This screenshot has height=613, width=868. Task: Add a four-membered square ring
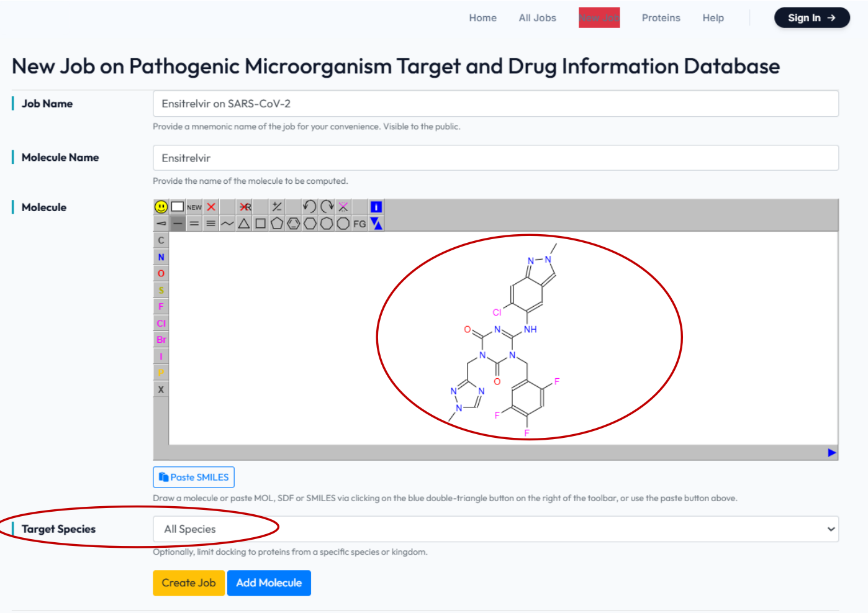261,223
